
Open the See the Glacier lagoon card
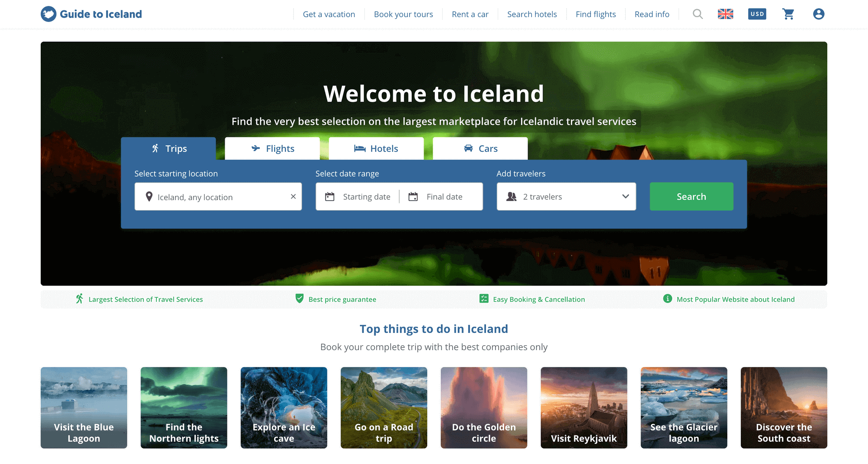684,408
